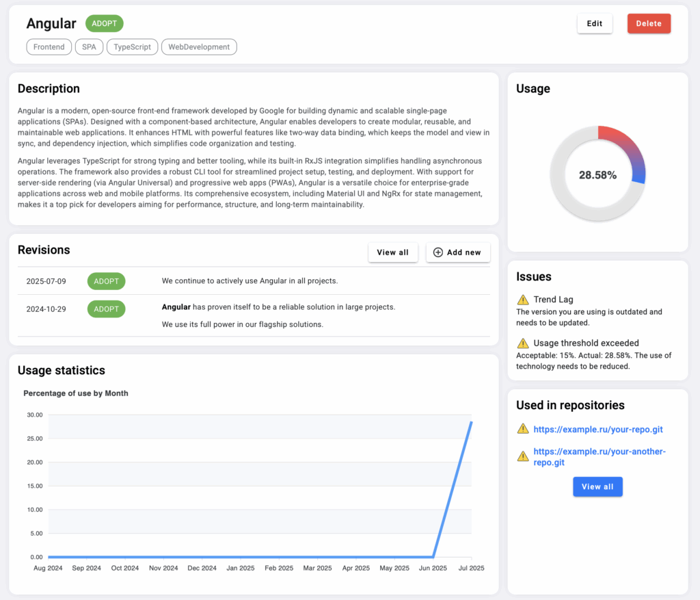Delete the Angular technology entry
The width and height of the screenshot is (700, 600).
pyautogui.click(x=649, y=24)
